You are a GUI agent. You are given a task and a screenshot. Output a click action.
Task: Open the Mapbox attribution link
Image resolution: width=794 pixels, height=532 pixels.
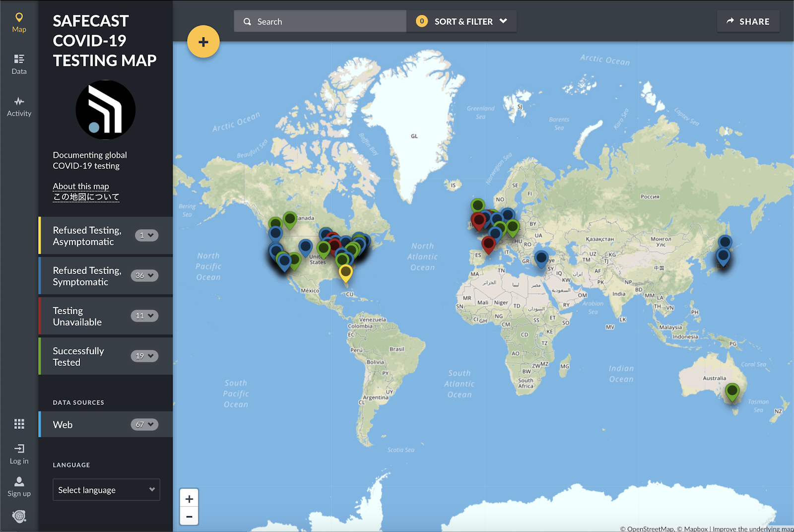coord(692,529)
